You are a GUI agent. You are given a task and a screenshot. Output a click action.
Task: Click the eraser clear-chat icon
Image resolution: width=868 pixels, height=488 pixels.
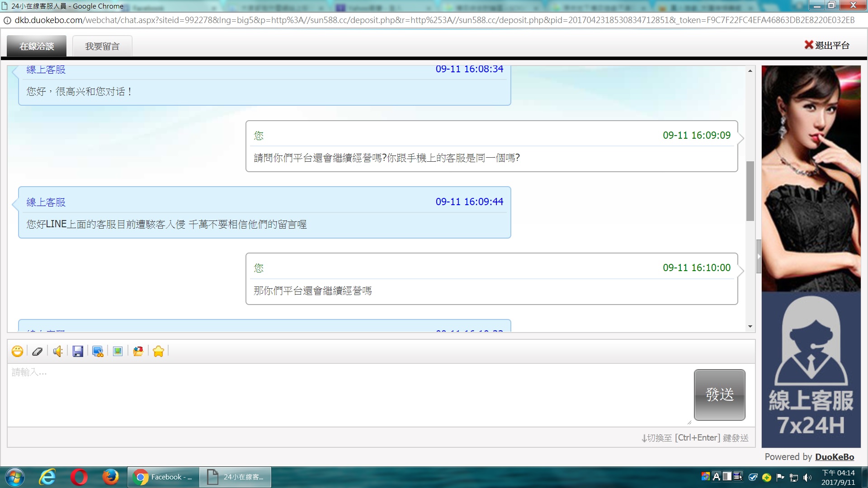click(38, 351)
